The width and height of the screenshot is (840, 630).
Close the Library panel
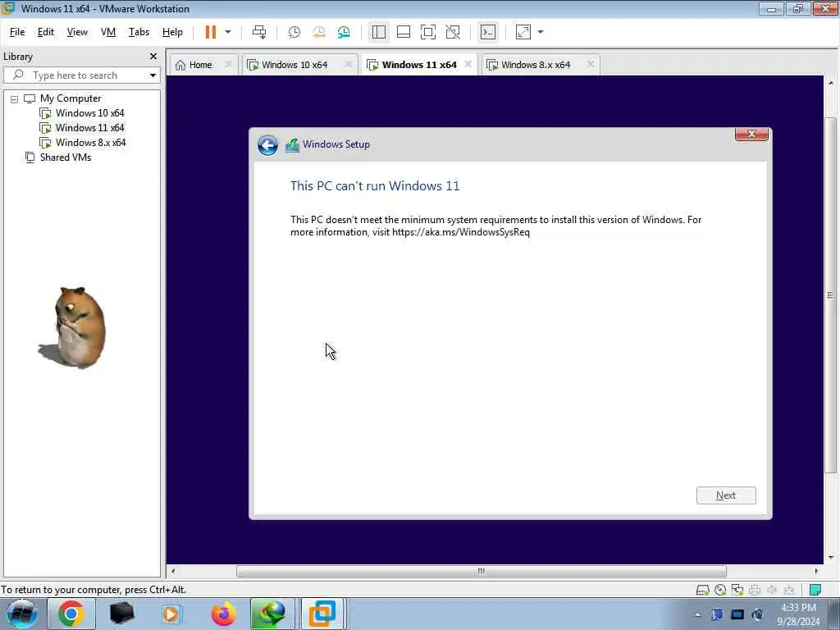[153, 57]
